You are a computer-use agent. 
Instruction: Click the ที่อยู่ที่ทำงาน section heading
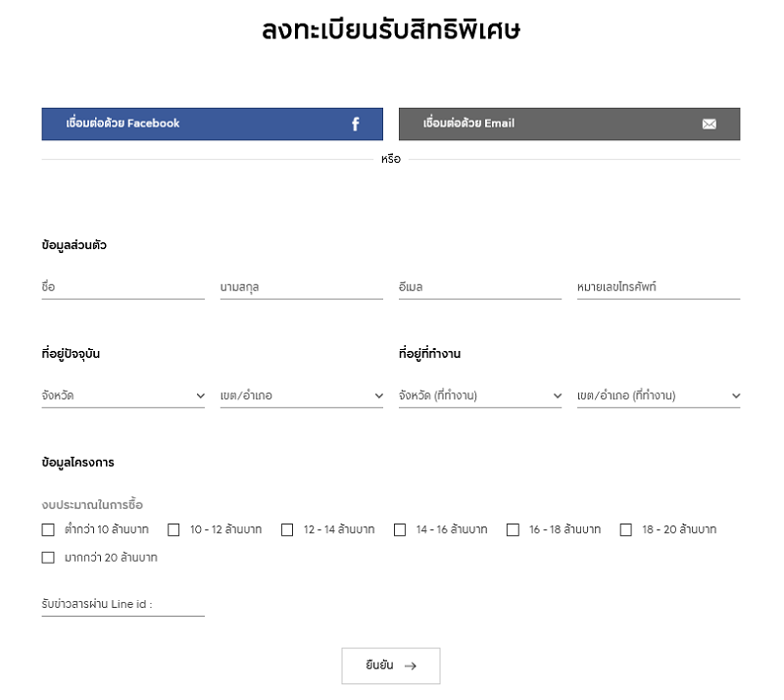point(429,354)
